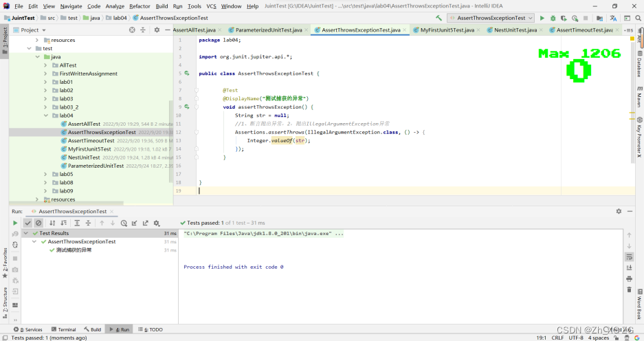Image resolution: width=644 pixels, height=341 pixels.
Task: Import test results icon
Action: pos(134,223)
